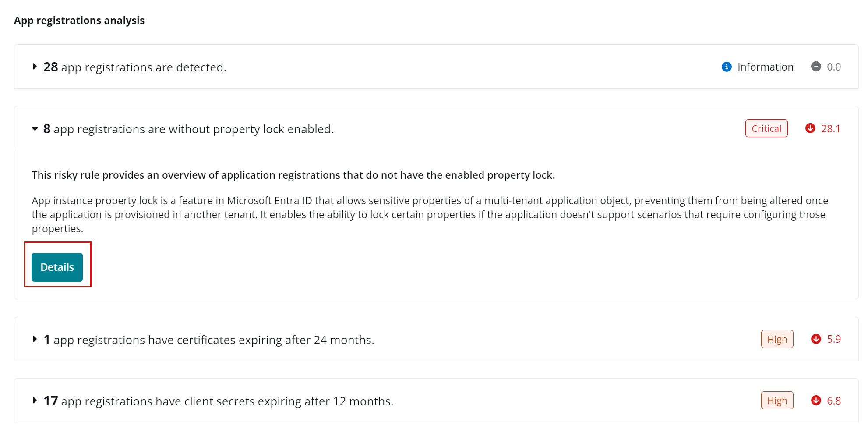Click the red down-arrow icon beside 5.9

[816, 339]
